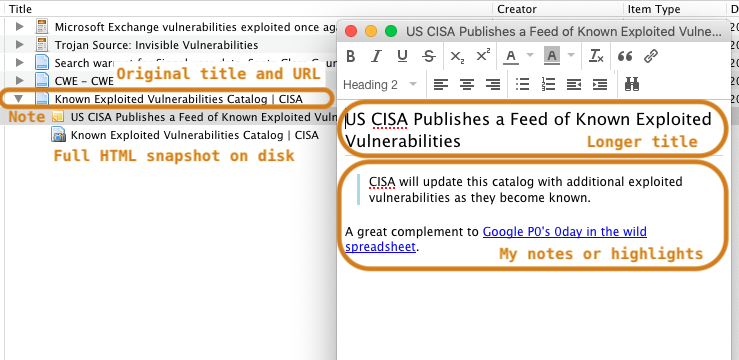739x360 pixels.
Task: Insert blockquote in note
Action: 625,56
